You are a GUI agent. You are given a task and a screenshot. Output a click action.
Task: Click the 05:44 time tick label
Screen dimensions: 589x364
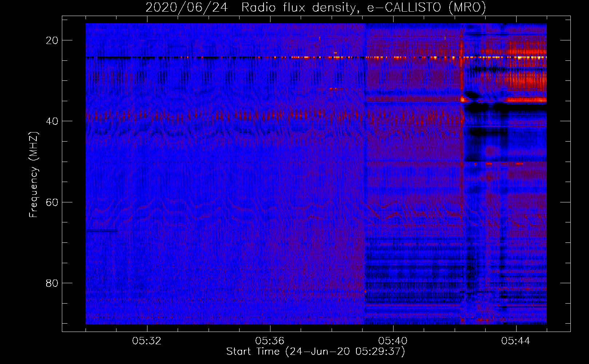516,341
